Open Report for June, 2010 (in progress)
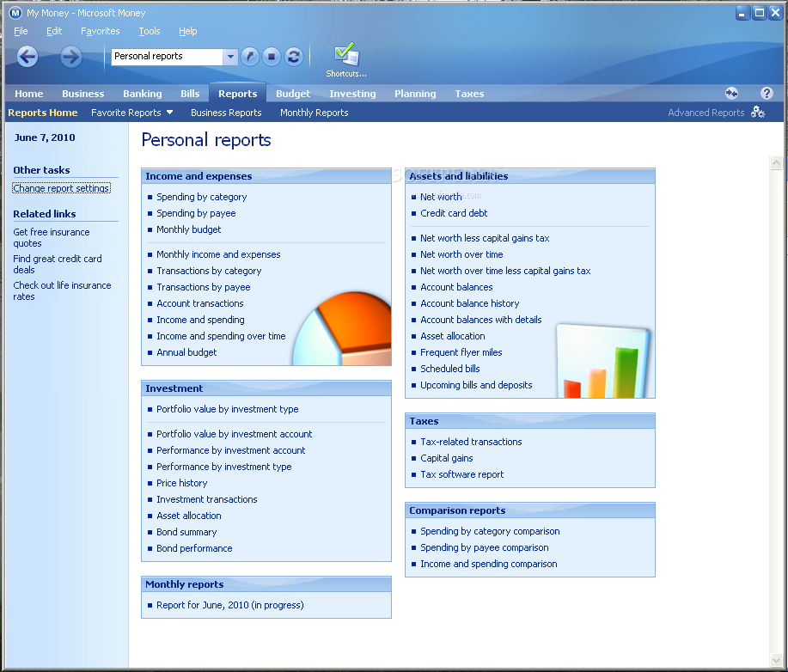The height and width of the screenshot is (672, 788). point(229,605)
